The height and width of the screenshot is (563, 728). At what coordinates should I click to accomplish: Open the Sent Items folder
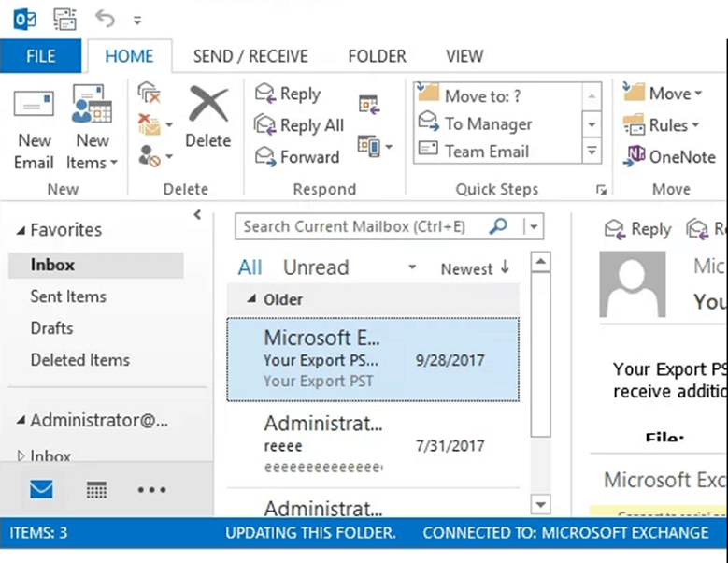tap(68, 296)
